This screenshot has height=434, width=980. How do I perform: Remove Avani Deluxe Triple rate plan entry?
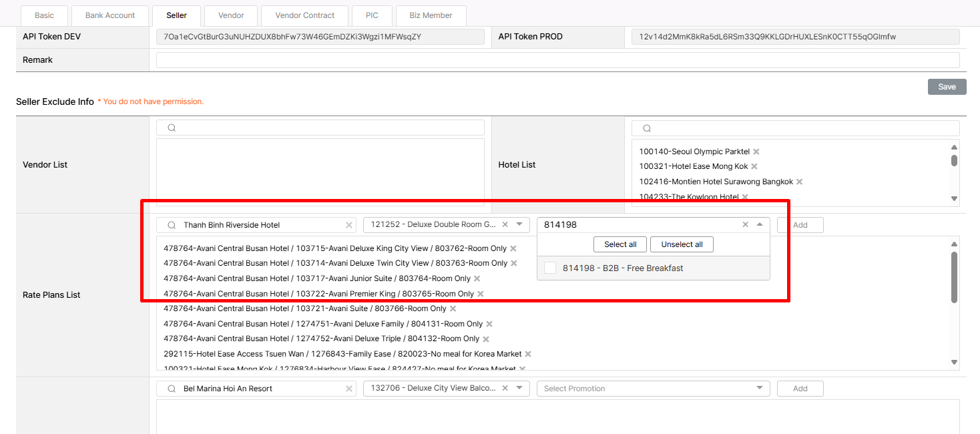pos(486,339)
